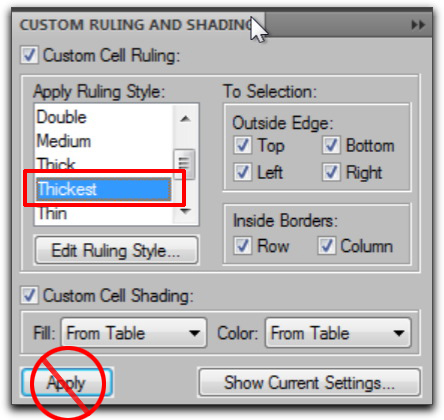Uncheck the Right outside edge checkbox
The height and width of the screenshot is (420, 444).
click(331, 172)
